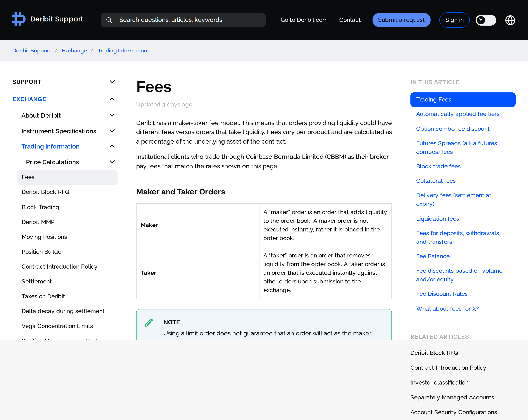This screenshot has width=528, height=420.
Task: Open related article Contract Introduction Policy
Action: pyautogui.click(x=448, y=368)
